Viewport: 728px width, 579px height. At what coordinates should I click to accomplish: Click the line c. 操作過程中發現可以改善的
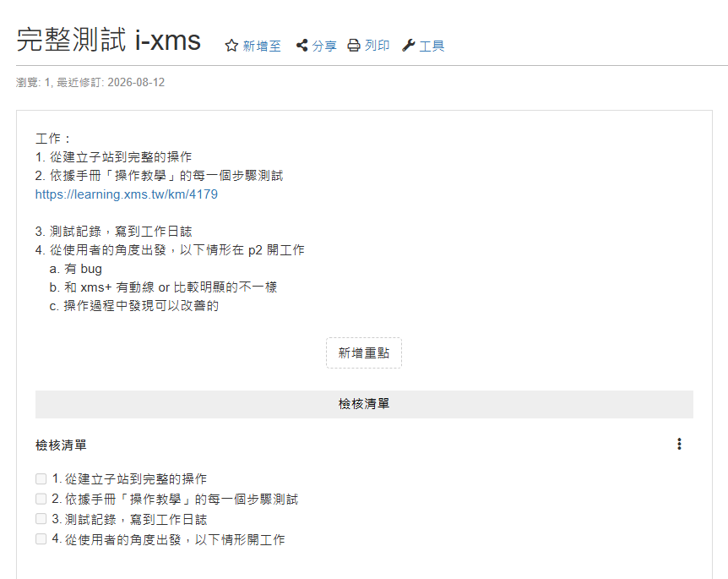click(x=134, y=306)
